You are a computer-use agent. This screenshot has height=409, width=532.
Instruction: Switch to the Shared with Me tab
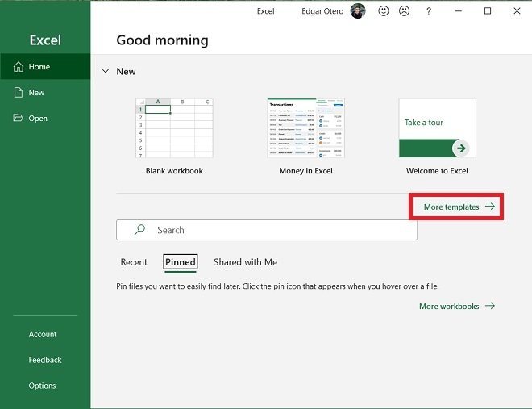(245, 262)
